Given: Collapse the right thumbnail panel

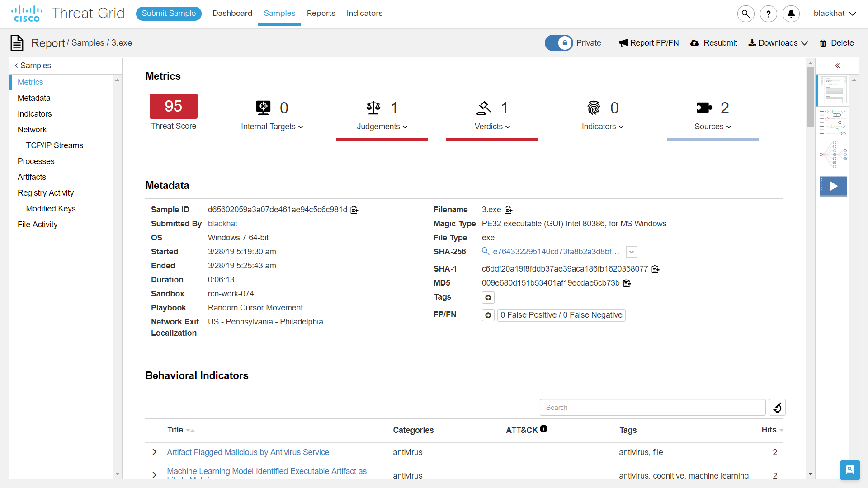Looking at the screenshot, I should (x=837, y=66).
